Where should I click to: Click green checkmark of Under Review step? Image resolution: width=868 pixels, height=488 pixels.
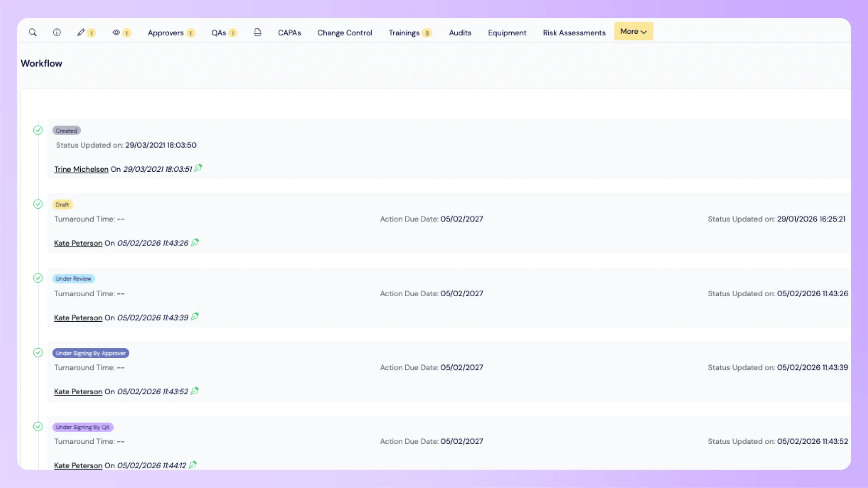tap(38, 278)
